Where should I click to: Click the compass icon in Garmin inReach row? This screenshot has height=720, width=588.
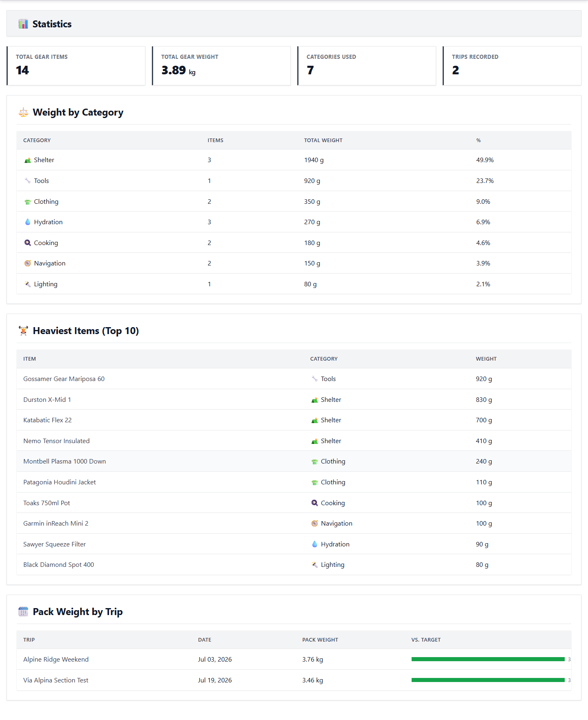point(314,524)
